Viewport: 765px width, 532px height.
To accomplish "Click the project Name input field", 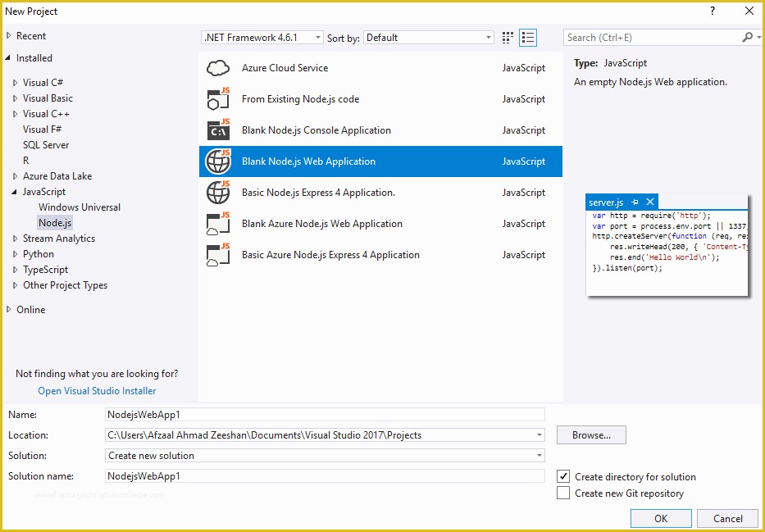I will point(325,415).
